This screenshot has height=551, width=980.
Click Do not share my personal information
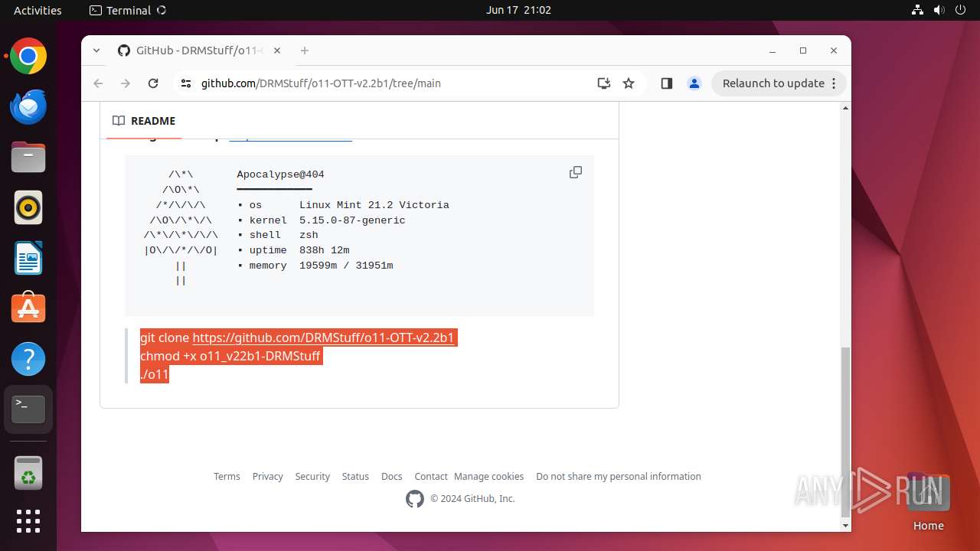point(619,476)
